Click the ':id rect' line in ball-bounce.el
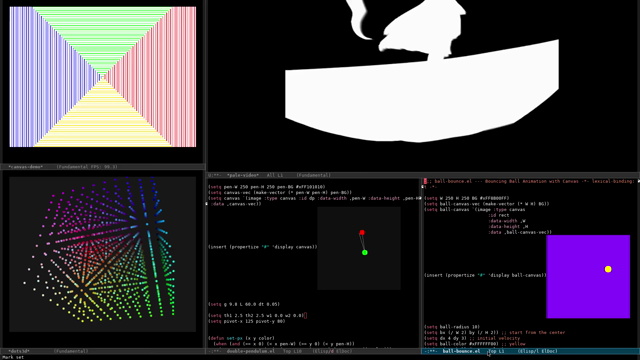The image size is (640, 360). tap(498, 215)
